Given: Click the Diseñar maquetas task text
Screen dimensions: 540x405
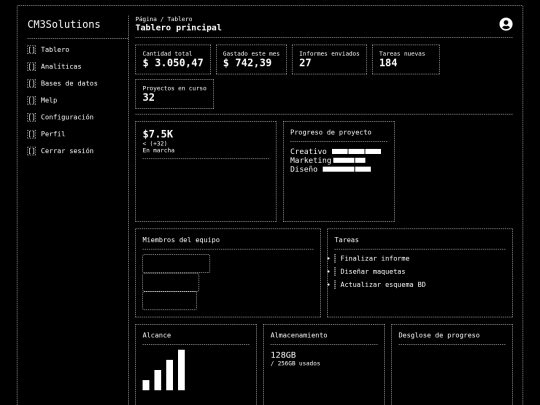Looking at the screenshot, I should (x=373, y=271).
